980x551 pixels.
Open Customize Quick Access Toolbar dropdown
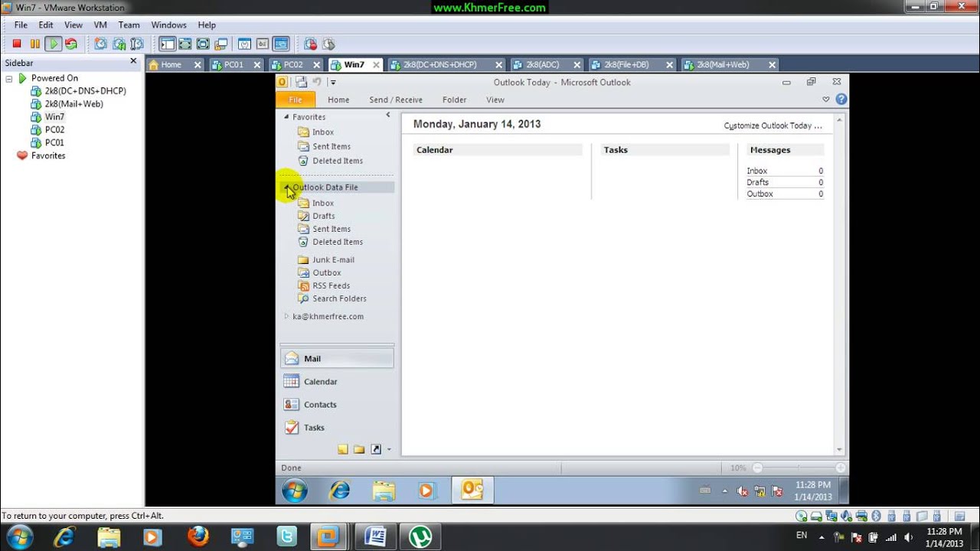click(333, 82)
